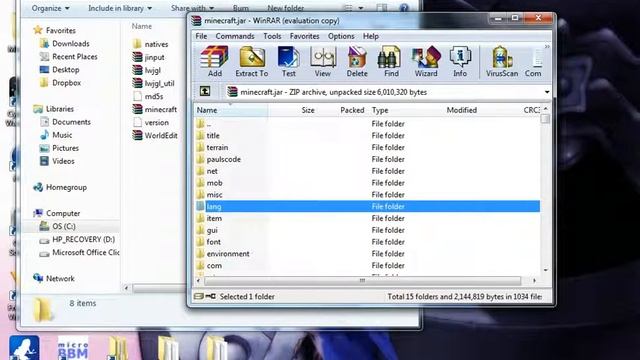Open the Help menu in WinRAR
The height and width of the screenshot is (360, 640).
371,36
